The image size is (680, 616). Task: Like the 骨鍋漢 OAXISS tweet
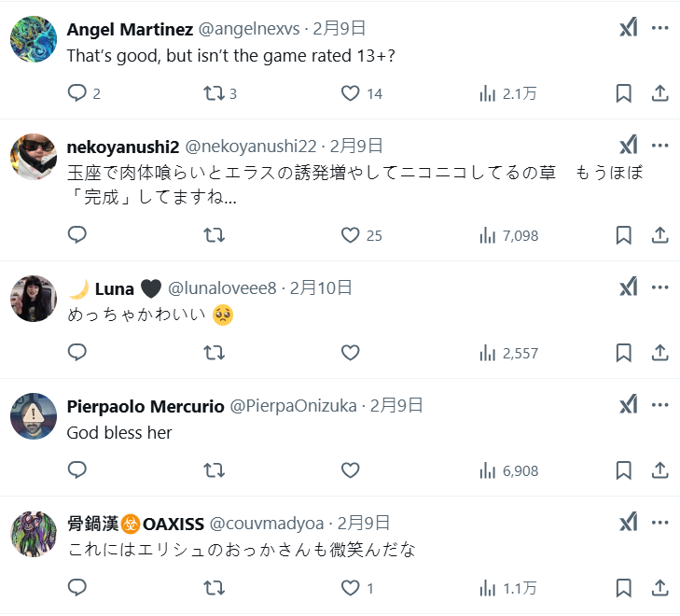pos(351,588)
